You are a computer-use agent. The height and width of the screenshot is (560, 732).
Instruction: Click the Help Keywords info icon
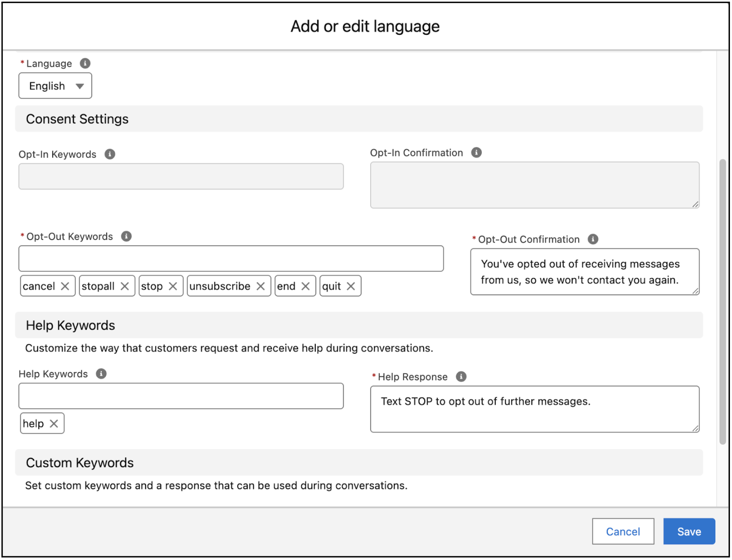[100, 373]
